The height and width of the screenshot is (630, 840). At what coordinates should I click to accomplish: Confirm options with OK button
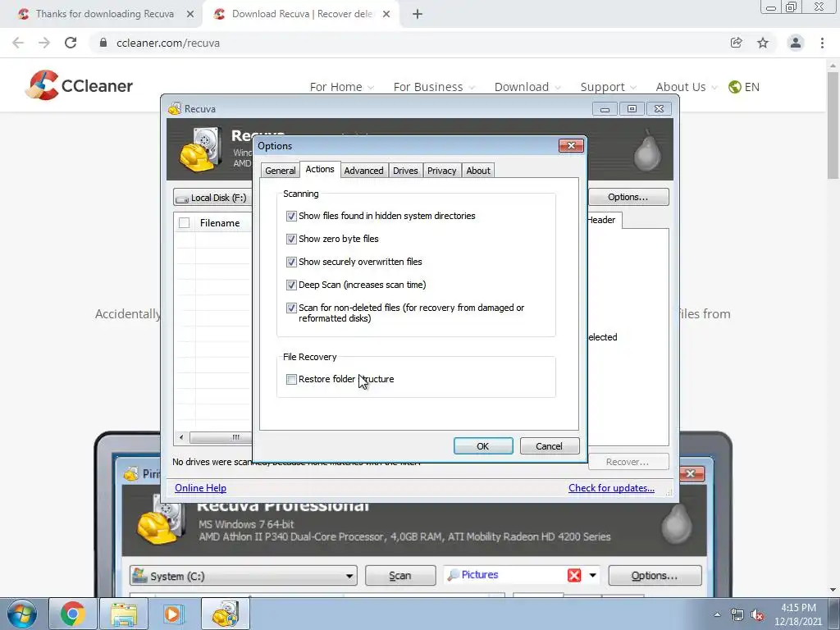click(482, 446)
